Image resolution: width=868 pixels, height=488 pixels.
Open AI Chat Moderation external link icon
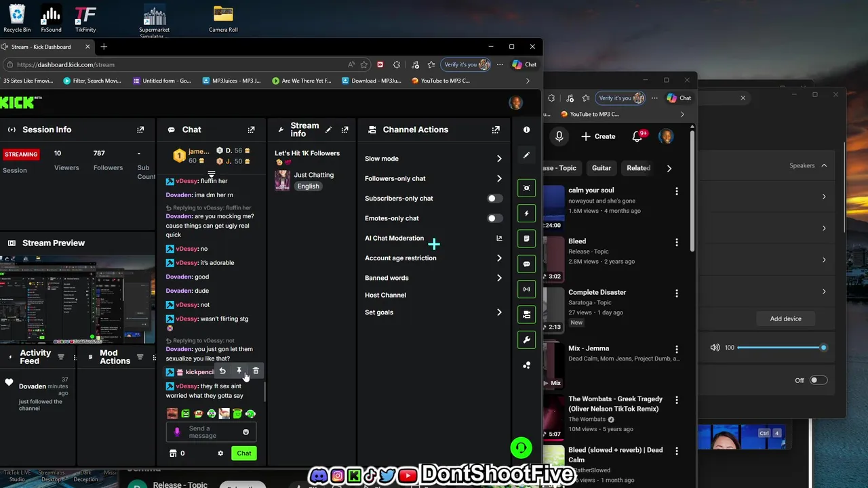[499, 238]
